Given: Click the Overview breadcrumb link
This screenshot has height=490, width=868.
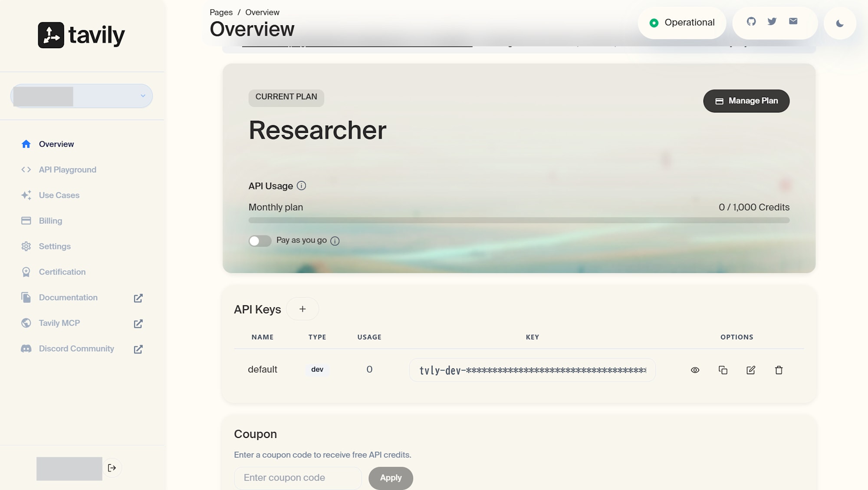Looking at the screenshot, I should (x=262, y=13).
